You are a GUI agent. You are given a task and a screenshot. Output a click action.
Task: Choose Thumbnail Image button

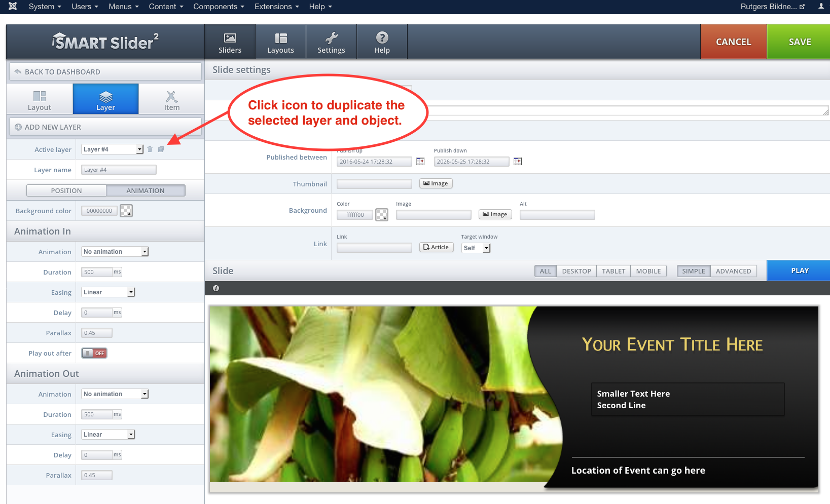coord(436,184)
